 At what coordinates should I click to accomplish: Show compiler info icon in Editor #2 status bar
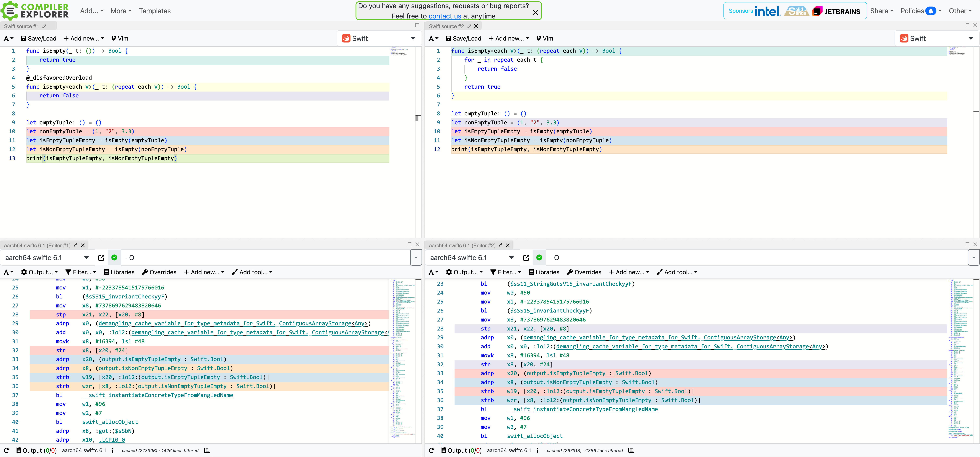(x=537, y=450)
